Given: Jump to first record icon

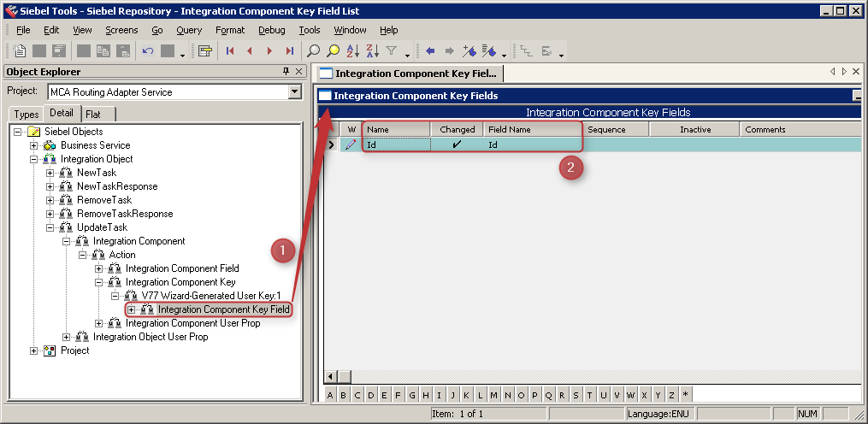Looking at the screenshot, I should pyautogui.click(x=230, y=51).
